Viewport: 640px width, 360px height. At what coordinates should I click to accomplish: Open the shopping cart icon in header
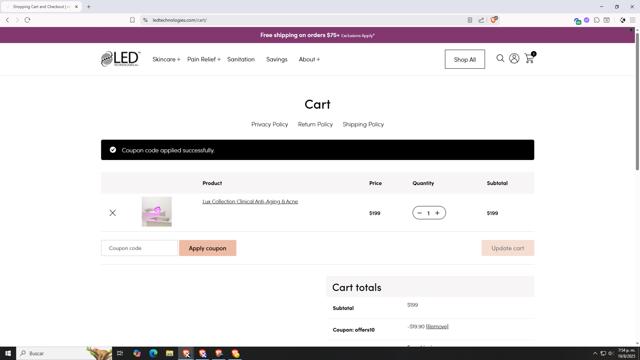pyautogui.click(x=529, y=58)
